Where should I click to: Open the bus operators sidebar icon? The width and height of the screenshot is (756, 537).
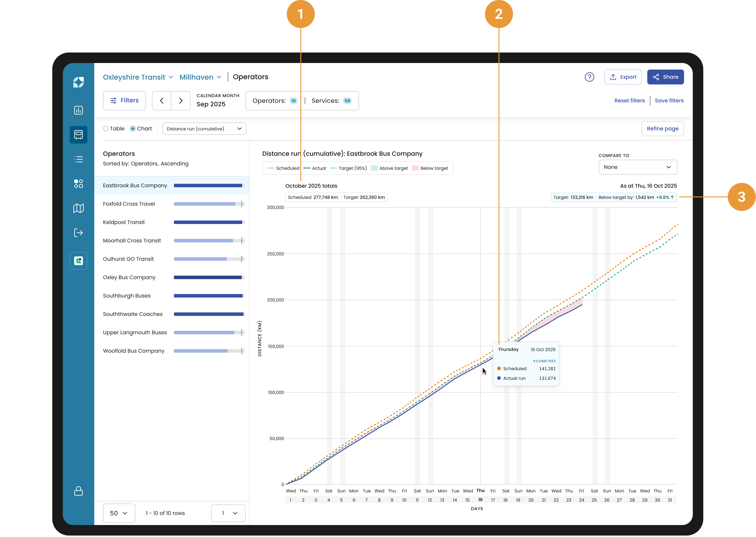pyautogui.click(x=78, y=134)
